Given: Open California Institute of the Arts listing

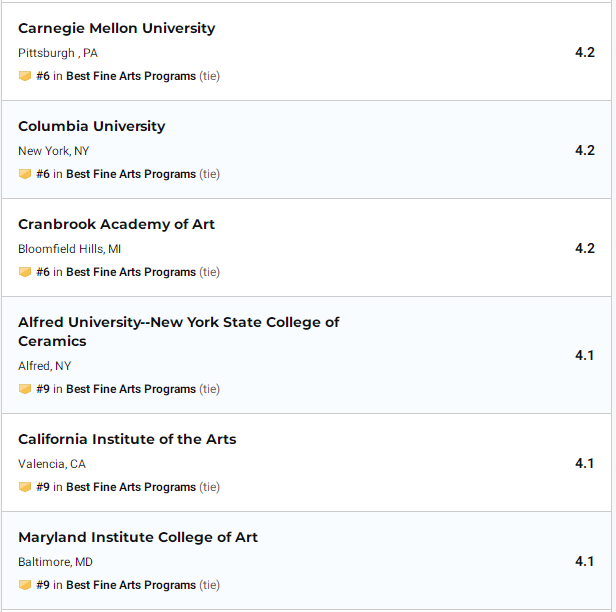Looking at the screenshot, I should point(127,439).
